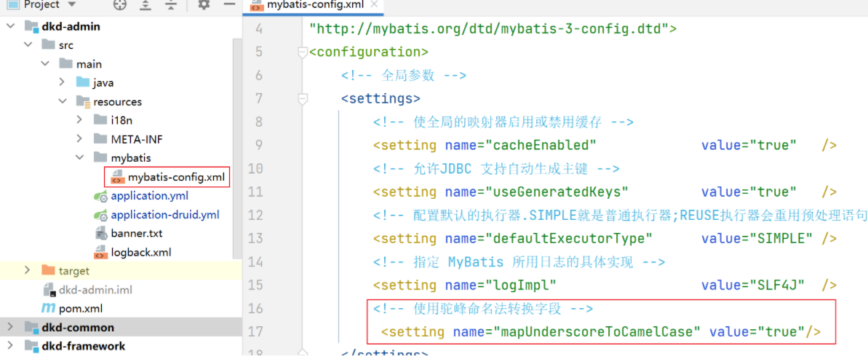
Task: Click the useGeneratedKeys setting name
Action: point(557,192)
